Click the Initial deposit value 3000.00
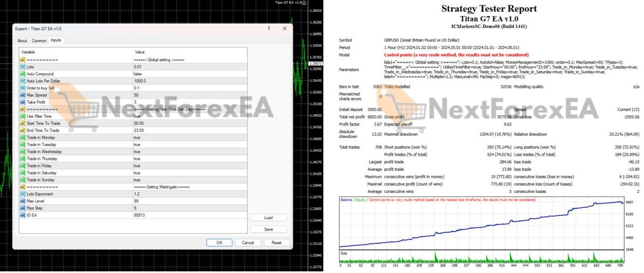 point(374,110)
